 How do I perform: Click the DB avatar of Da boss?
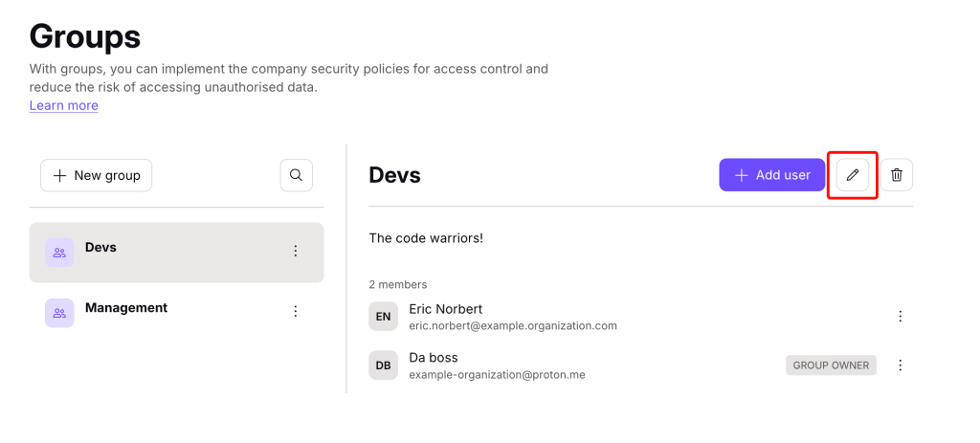point(383,365)
